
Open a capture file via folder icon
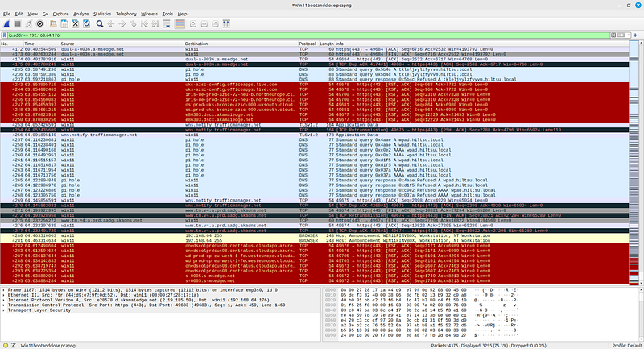click(x=53, y=24)
